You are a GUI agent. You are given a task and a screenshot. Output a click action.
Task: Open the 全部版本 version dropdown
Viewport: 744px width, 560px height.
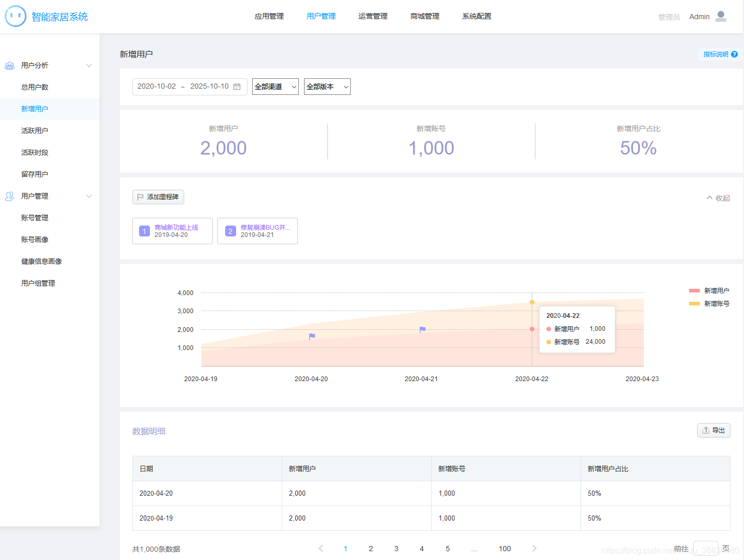[327, 87]
